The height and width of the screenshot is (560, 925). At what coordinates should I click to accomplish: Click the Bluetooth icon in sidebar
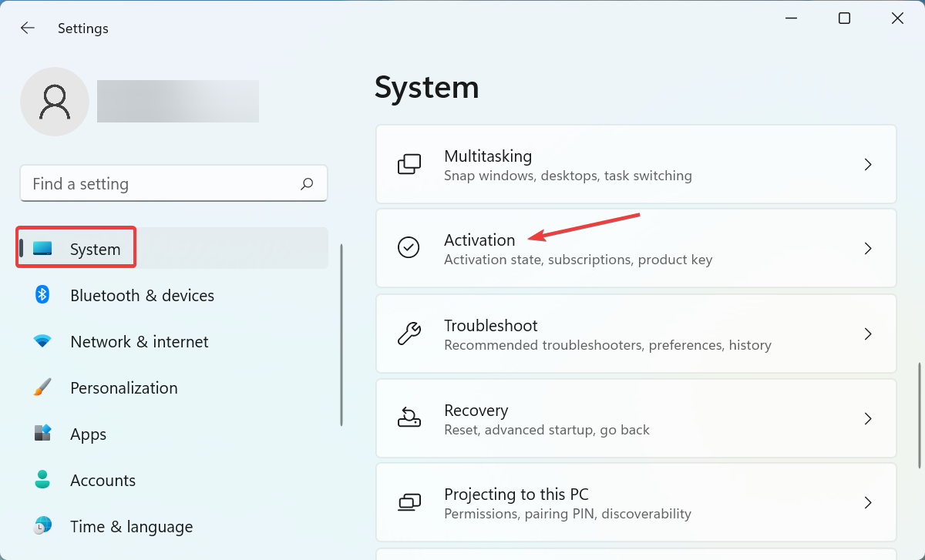pos(42,294)
